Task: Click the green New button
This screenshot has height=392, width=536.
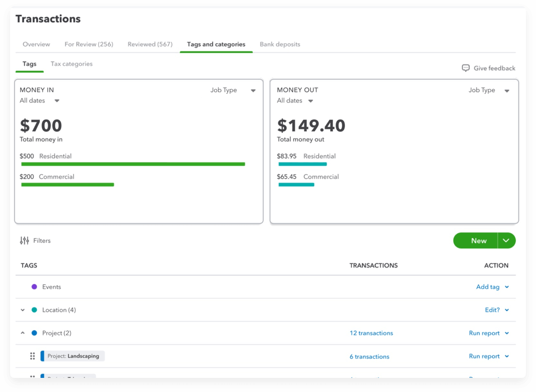Action: pos(478,241)
